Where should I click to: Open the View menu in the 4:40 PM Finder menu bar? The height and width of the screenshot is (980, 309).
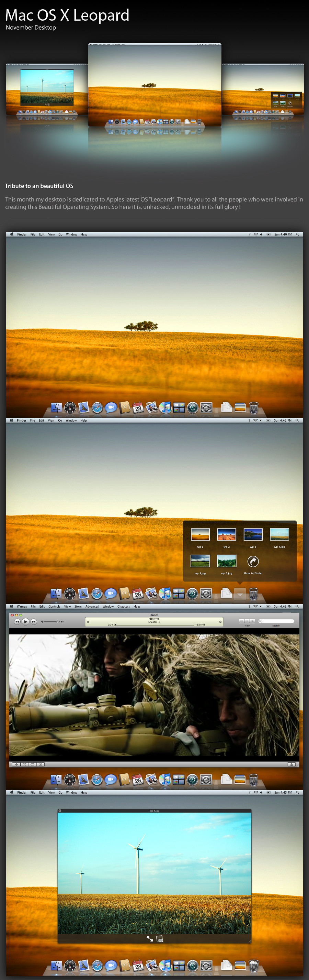pos(51,235)
